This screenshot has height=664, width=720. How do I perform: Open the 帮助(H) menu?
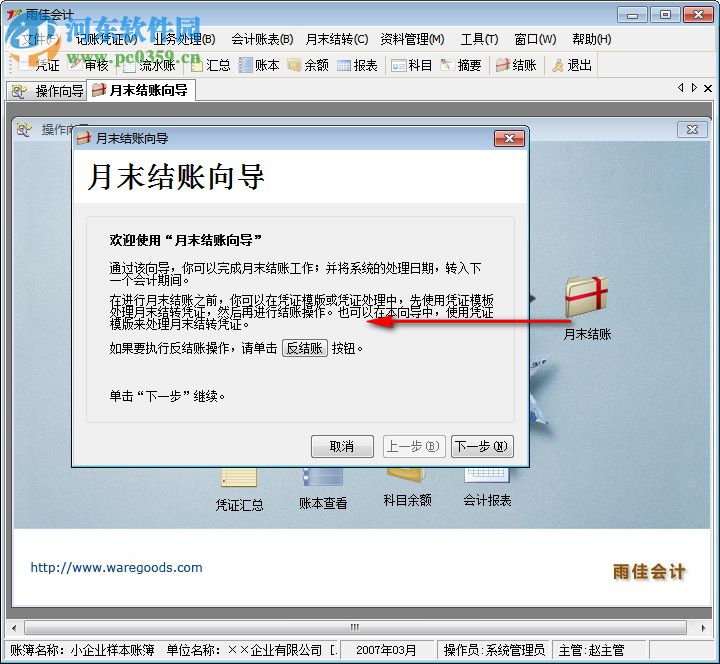point(592,39)
